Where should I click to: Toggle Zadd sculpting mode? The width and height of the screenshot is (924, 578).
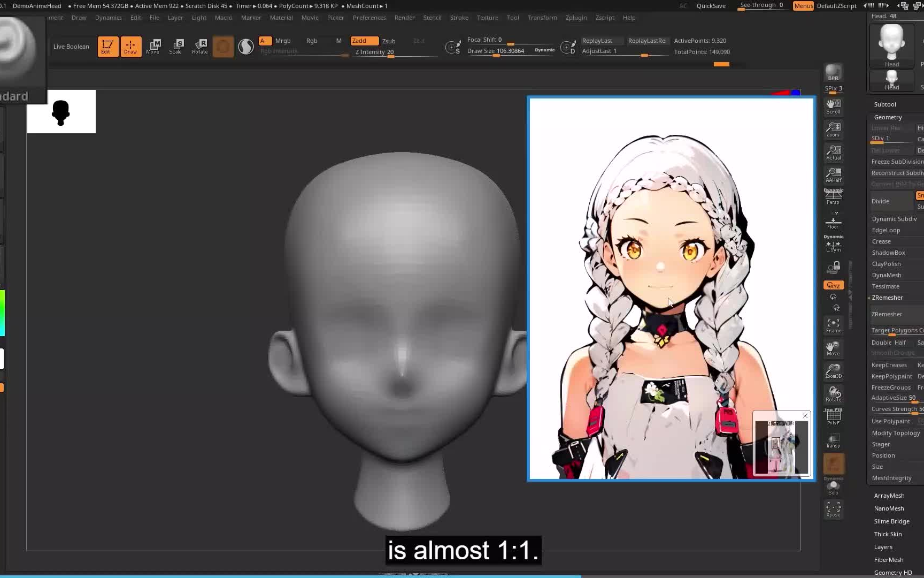tap(364, 40)
